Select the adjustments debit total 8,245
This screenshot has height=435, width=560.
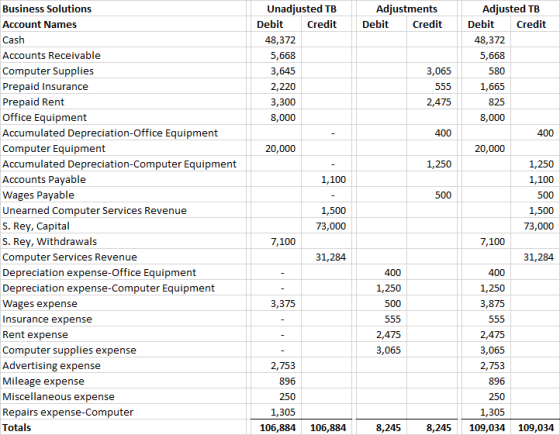click(x=388, y=428)
